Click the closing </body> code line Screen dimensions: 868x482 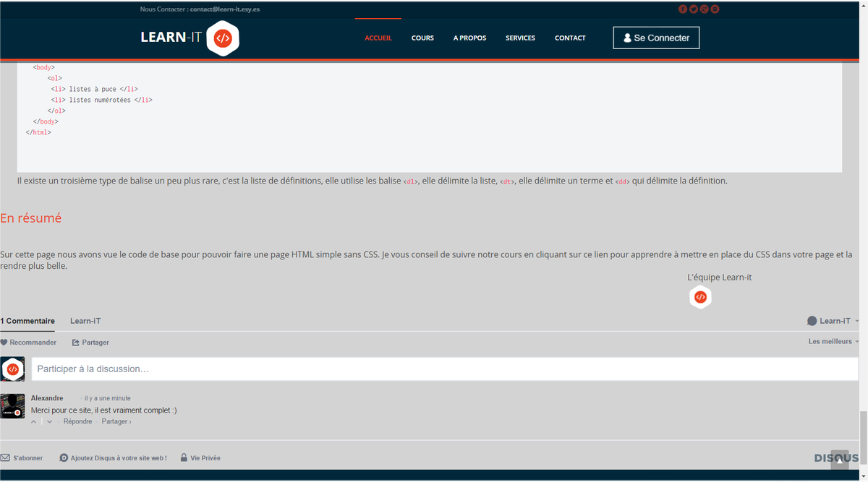coord(46,121)
